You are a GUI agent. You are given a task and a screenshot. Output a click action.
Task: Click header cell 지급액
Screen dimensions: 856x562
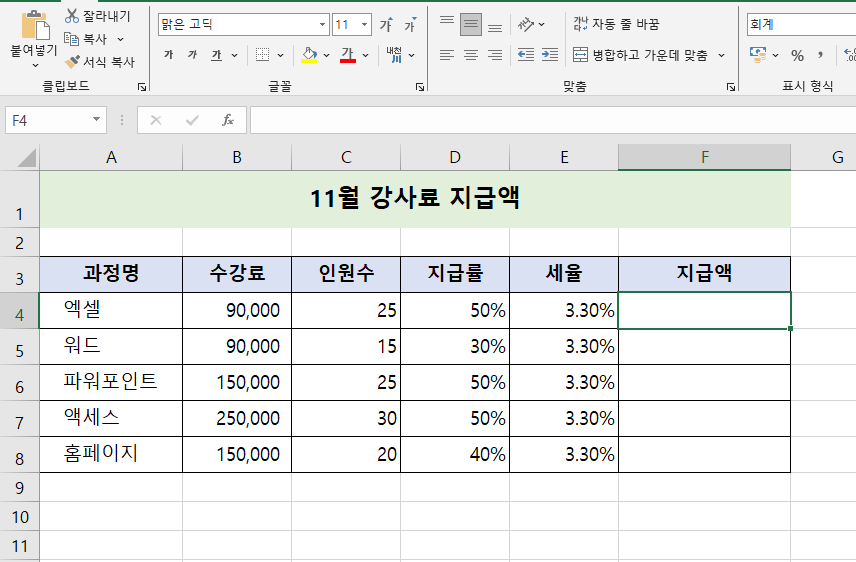pos(704,274)
